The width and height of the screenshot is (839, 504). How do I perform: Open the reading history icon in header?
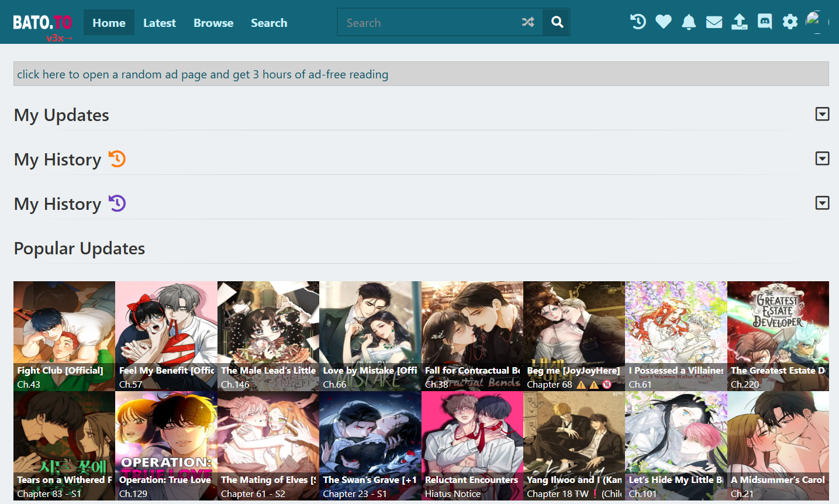tap(638, 22)
